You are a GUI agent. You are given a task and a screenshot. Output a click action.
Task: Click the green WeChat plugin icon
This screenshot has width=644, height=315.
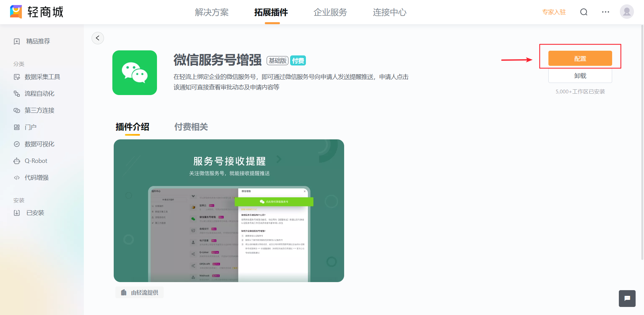click(x=135, y=73)
